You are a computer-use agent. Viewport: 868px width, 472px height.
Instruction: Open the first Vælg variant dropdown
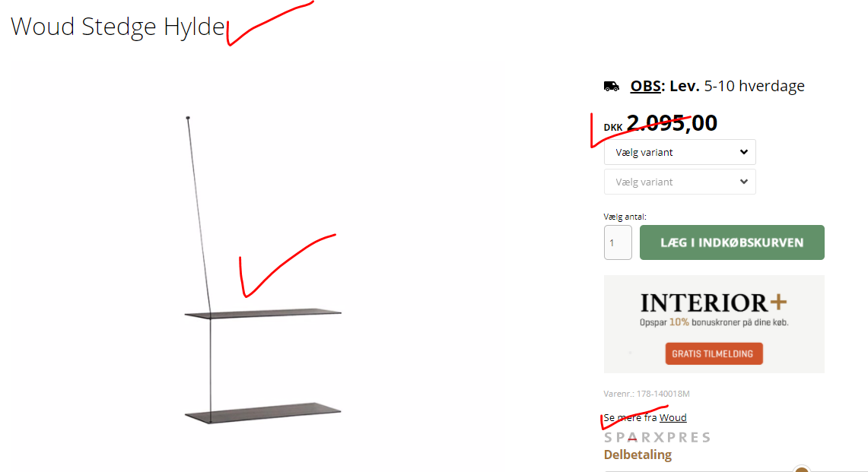click(680, 152)
